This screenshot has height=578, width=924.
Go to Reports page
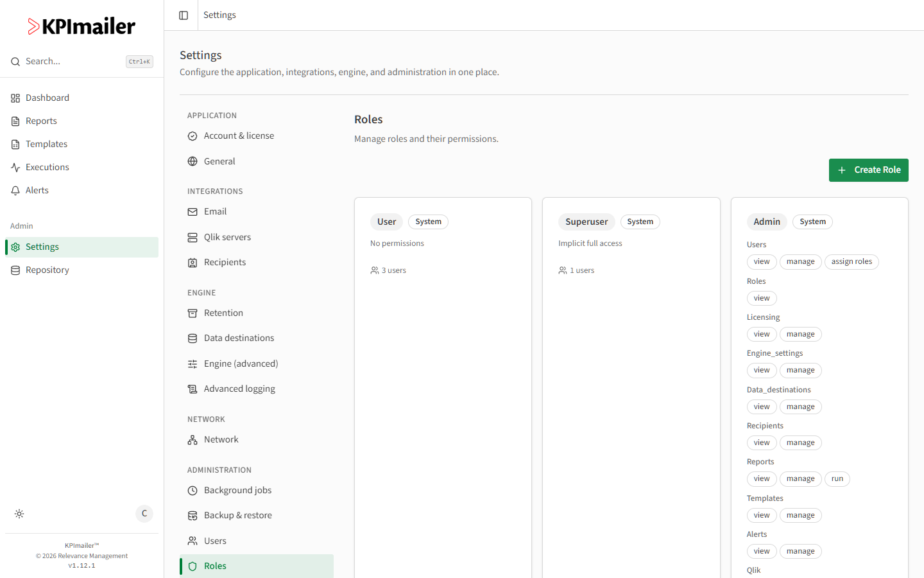click(81, 121)
